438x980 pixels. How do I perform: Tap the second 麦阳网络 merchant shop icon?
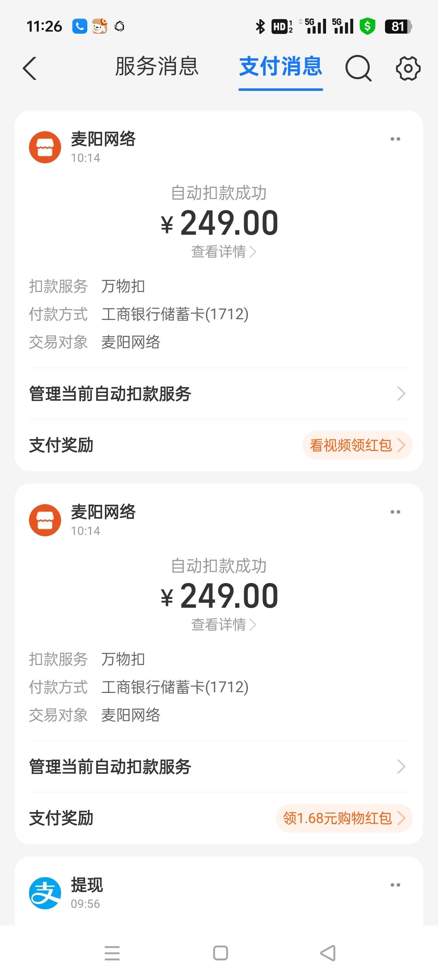click(x=45, y=520)
